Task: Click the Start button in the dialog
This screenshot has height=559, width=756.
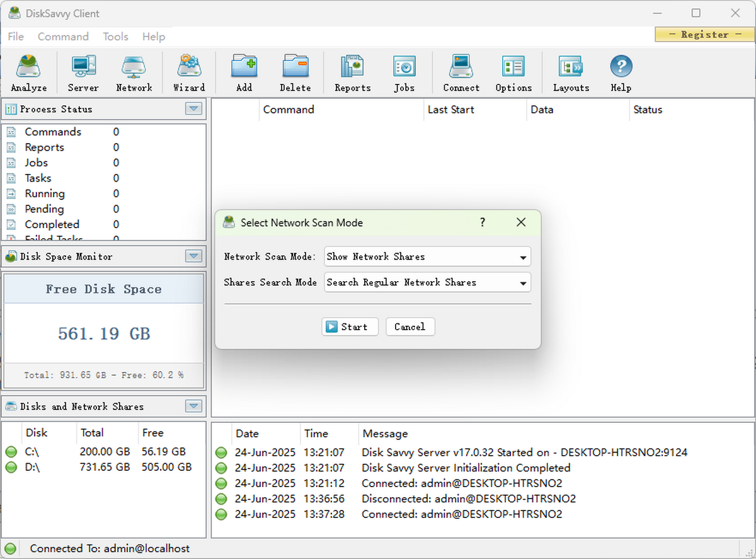Action: tap(349, 326)
